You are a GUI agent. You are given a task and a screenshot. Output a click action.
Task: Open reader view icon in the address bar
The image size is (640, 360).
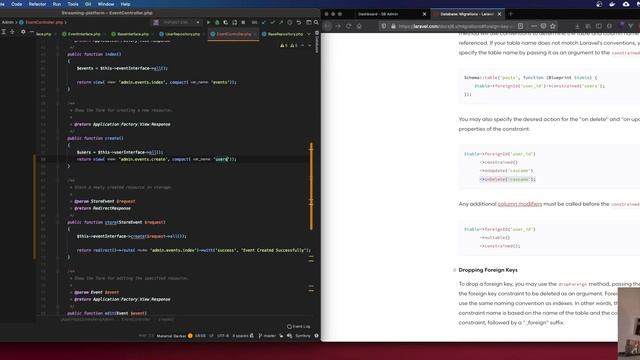pos(520,26)
